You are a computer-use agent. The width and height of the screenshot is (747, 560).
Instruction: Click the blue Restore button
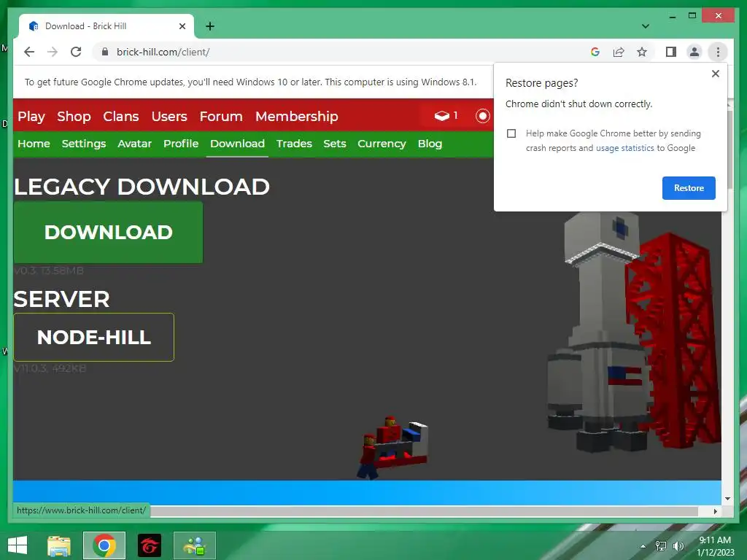tap(689, 188)
